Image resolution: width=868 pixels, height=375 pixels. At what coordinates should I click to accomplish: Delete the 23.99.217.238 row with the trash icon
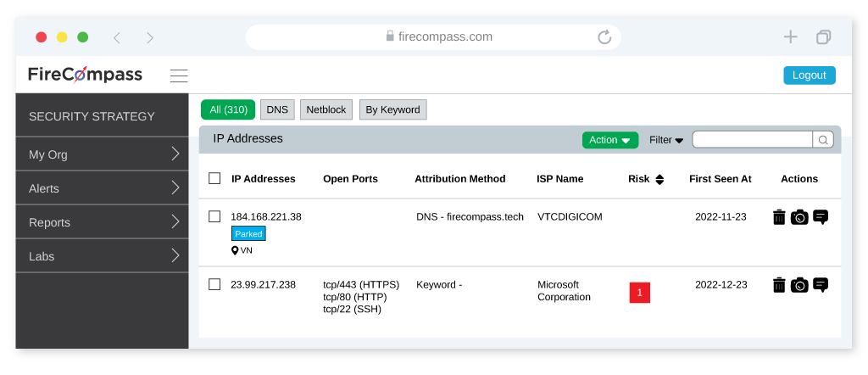(779, 285)
